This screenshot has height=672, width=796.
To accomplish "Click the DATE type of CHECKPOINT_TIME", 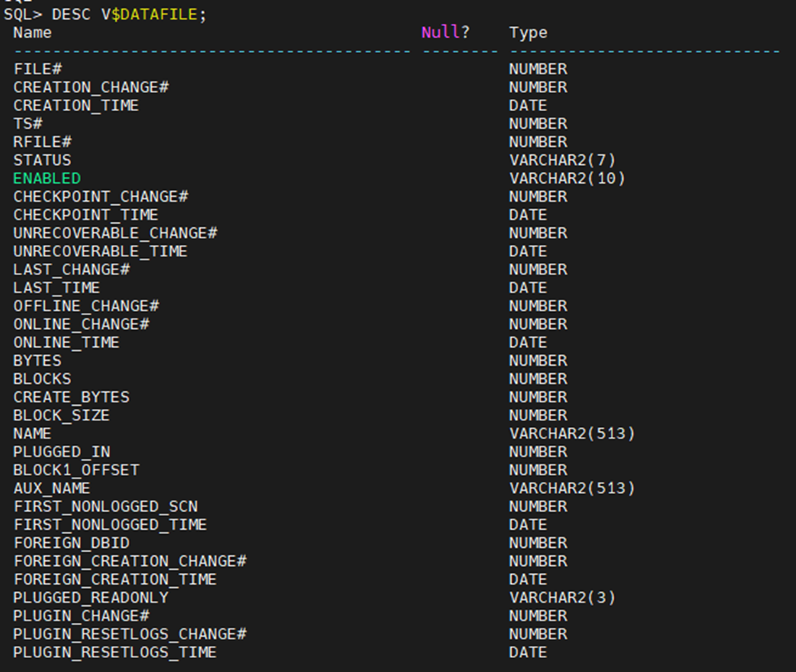I will [528, 216].
